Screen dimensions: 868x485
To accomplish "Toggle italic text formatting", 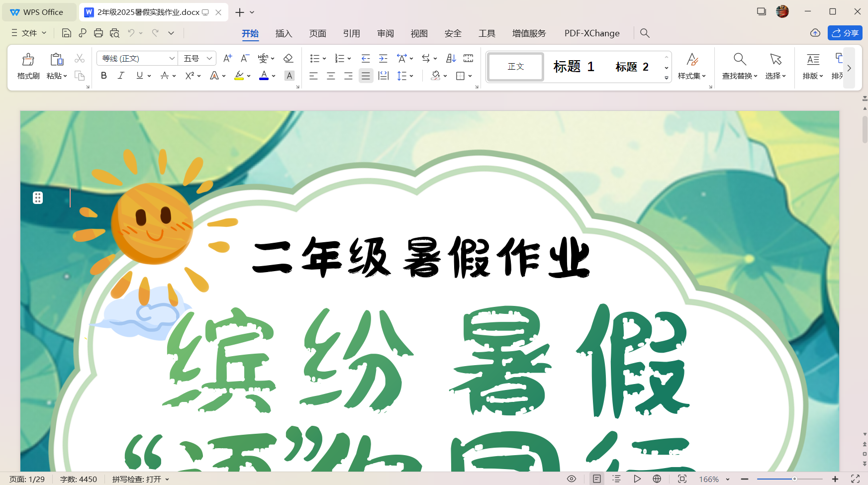I will coord(121,76).
